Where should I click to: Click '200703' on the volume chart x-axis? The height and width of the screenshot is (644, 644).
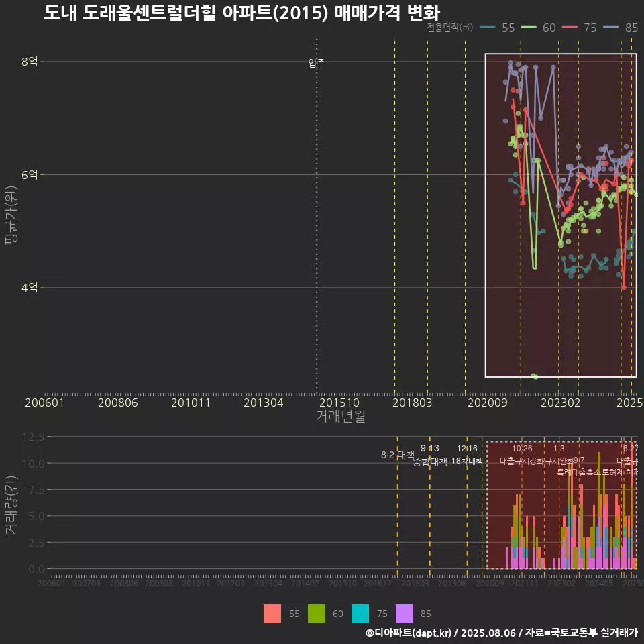(x=87, y=583)
